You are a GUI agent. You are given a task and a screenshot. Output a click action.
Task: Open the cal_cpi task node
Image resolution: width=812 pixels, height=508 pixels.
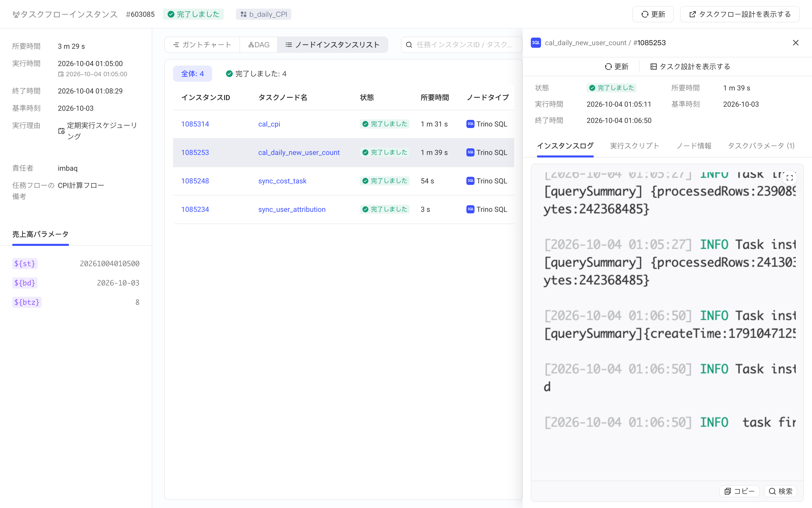click(x=269, y=124)
